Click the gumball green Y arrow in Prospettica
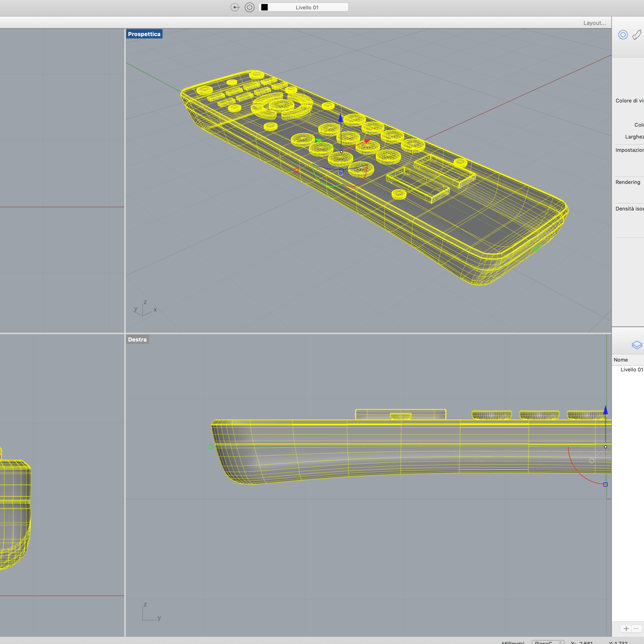 pos(318,140)
